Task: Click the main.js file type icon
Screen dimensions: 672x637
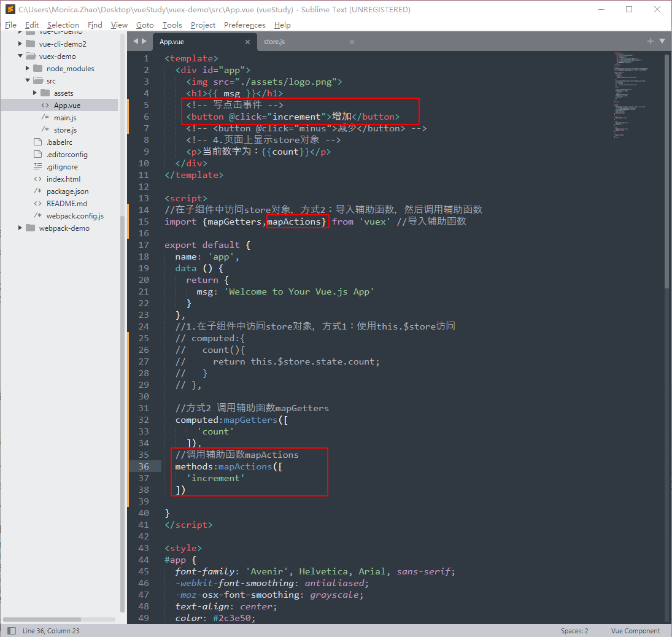Action: click(x=45, y=117)
